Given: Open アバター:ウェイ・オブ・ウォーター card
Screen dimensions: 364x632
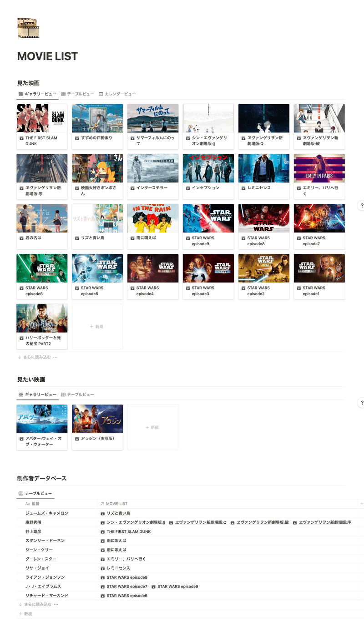Looking at the screenshot, I should pos(42,427).
